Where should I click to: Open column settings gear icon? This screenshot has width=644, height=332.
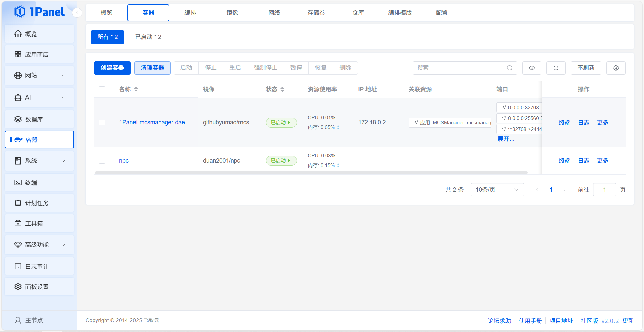coord(616,68)
